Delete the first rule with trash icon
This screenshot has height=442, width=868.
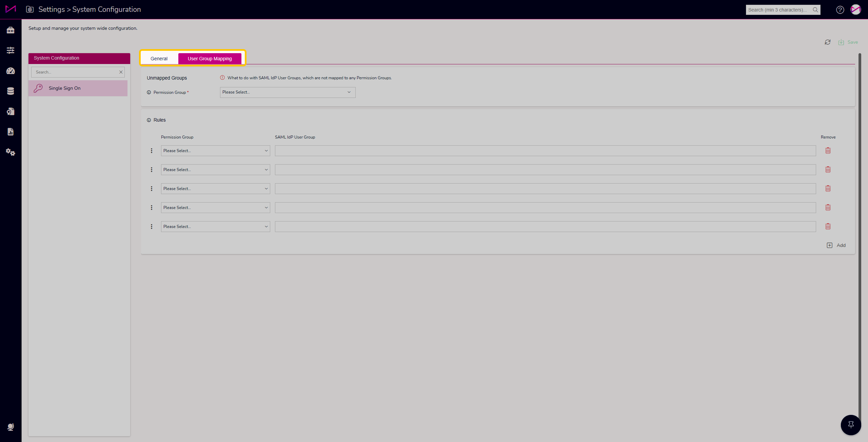tap(828, 151)
